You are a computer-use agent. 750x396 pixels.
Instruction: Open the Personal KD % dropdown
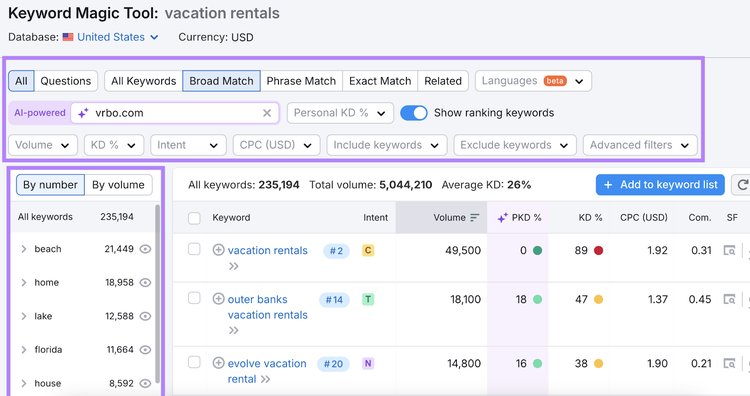click(340, 113)
